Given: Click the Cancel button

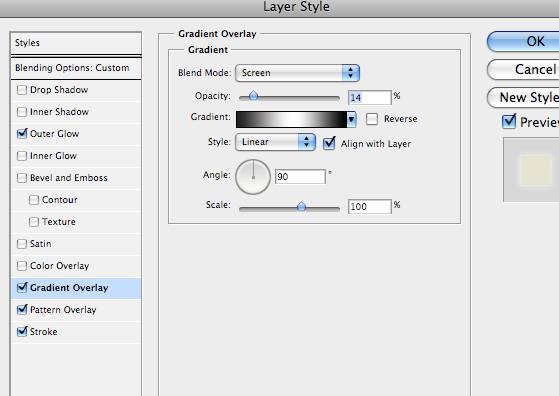Looking at the screenshot, I should (523, 69).
